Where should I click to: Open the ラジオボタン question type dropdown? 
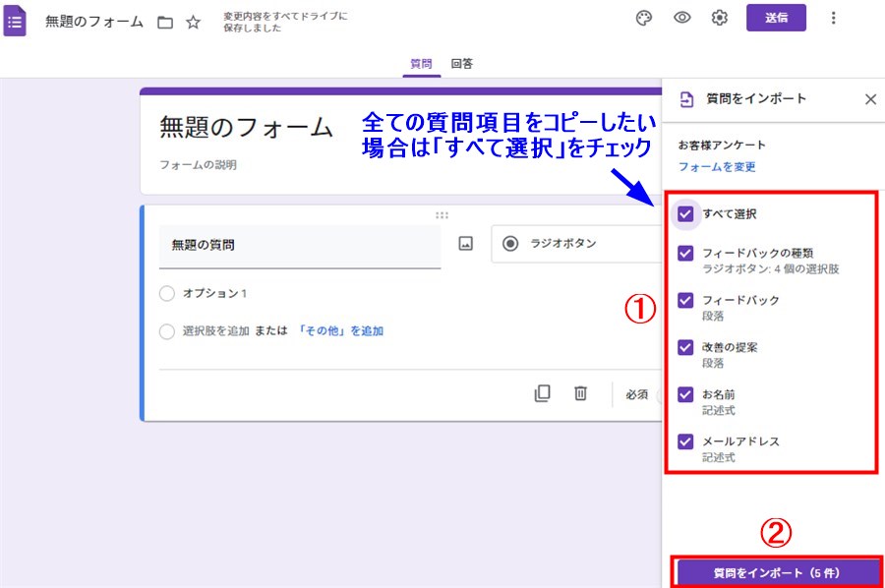[x=576, y=244]
